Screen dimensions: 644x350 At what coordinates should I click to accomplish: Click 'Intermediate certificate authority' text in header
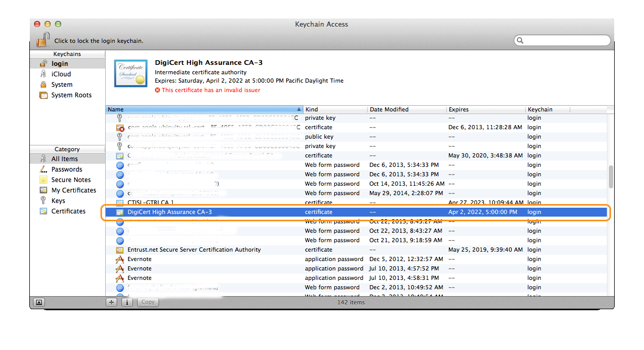tap(201, 72)
